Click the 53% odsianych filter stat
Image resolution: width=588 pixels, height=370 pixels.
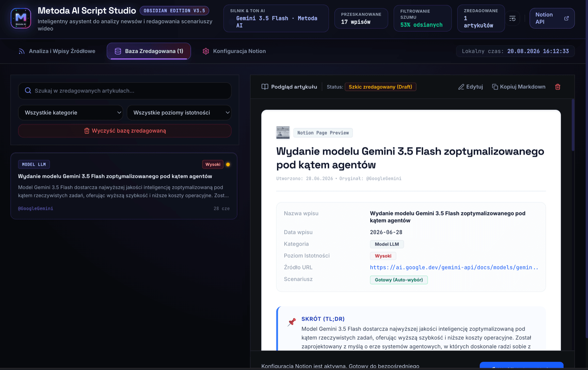coord(422,18)
